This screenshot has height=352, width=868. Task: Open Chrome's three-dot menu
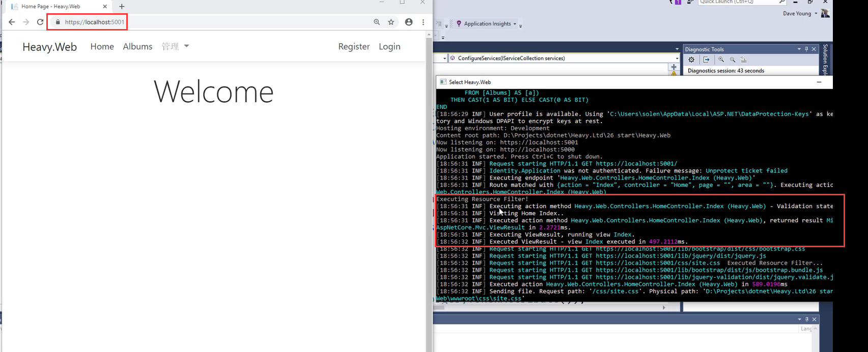423,22
